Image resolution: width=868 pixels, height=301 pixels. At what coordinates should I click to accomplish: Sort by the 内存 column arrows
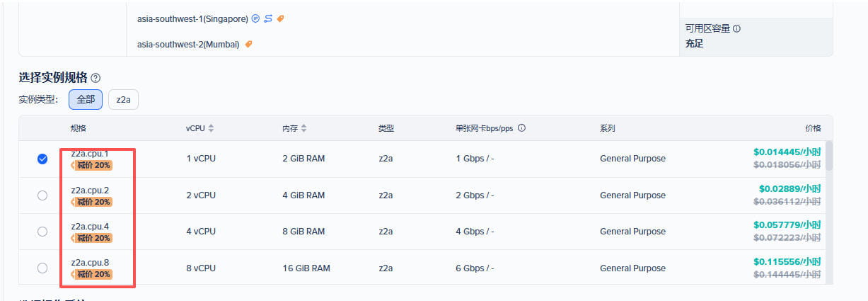[x=303, y=129]
